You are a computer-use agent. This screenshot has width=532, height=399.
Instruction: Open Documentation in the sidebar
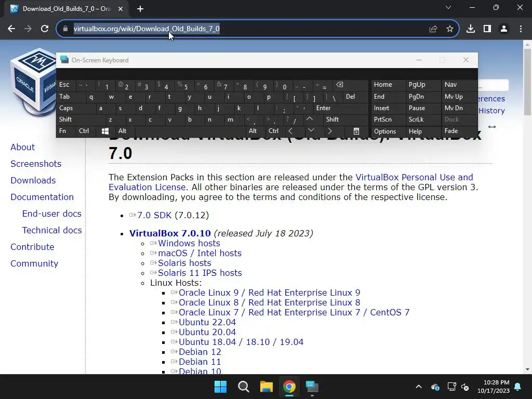[x=42, y=197]
